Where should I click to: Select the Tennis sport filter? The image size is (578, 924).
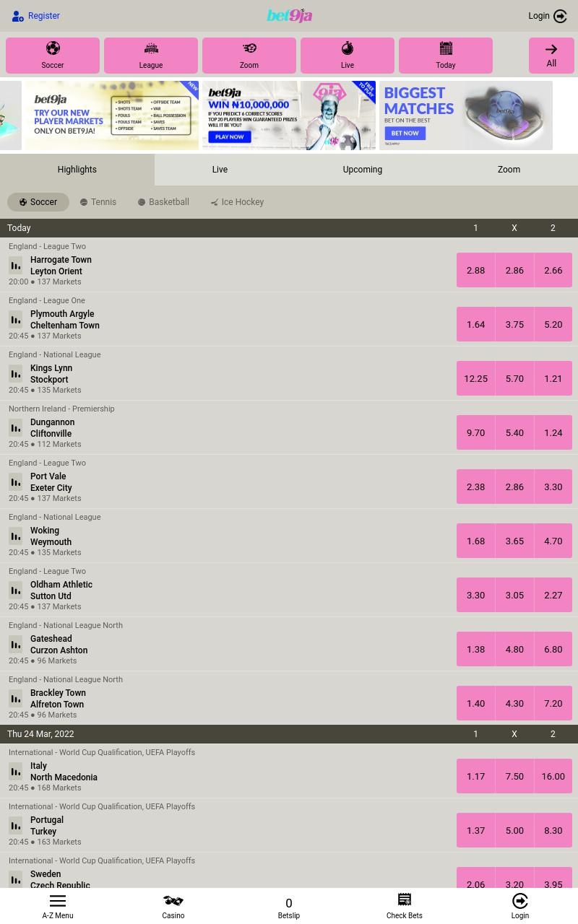(98, 202)
